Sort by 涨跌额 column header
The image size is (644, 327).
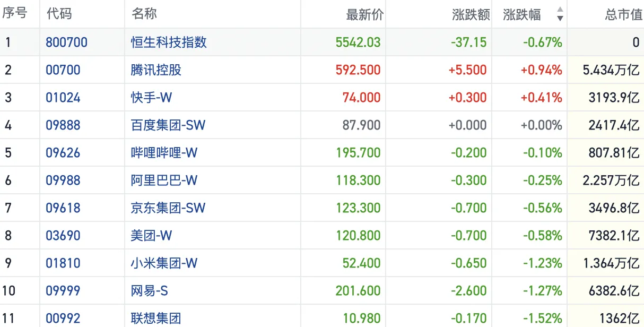(471, 14)
